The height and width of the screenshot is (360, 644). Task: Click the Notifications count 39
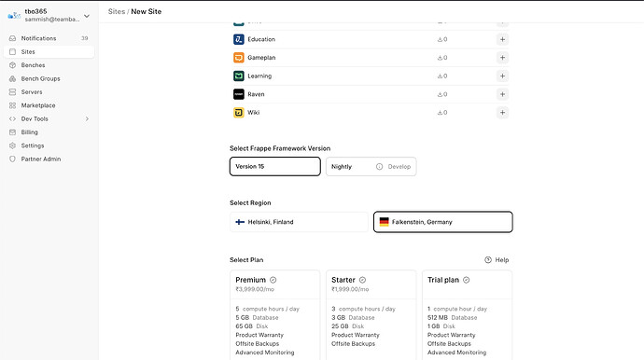tap(84, 38)
